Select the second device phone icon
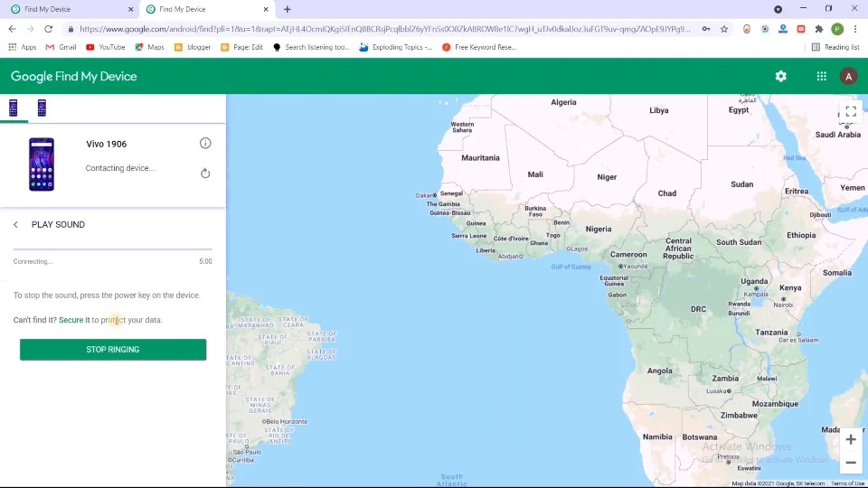 tap(42, 108)
